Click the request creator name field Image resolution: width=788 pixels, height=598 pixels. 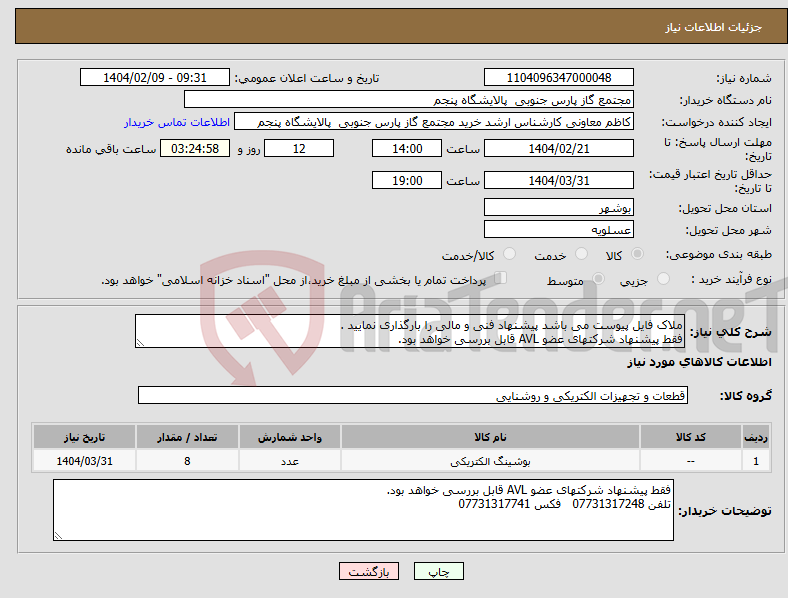434,122
